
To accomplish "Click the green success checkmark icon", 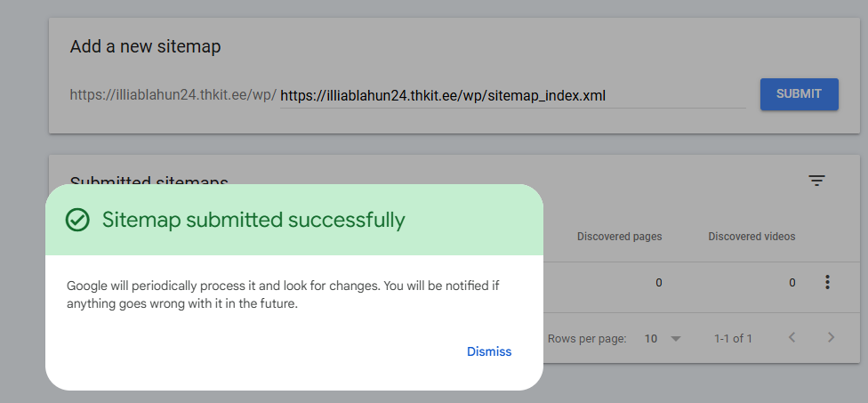I will pos(78,220).
